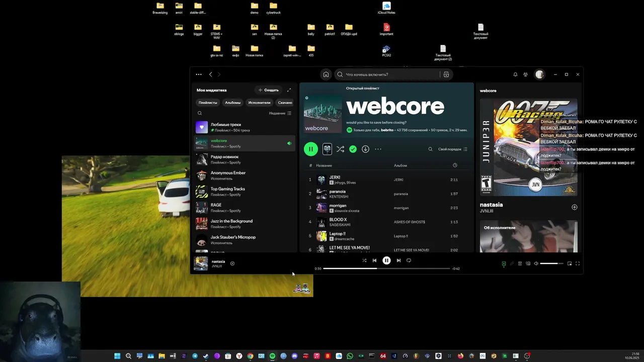Open 'Top Gaming Tracks' playlist
The width and height of the screenshot is (644, 362).
tap(244, 192)
